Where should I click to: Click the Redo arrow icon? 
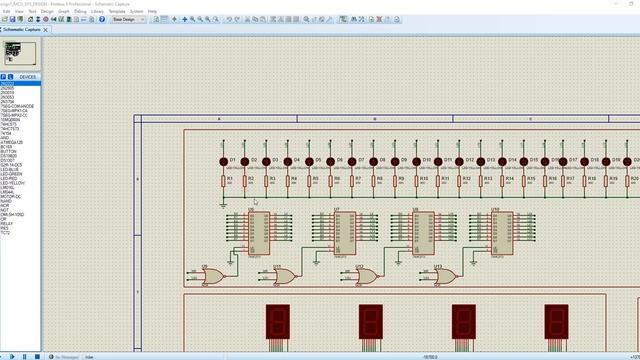237,19
